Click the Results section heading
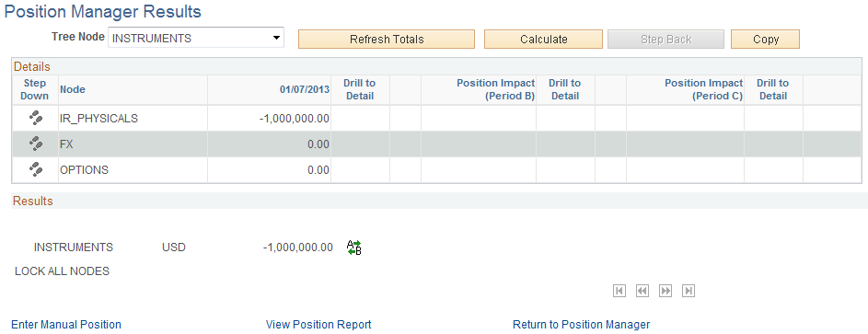The height and width of the screenshot is (334, 868). click(32, 201)
